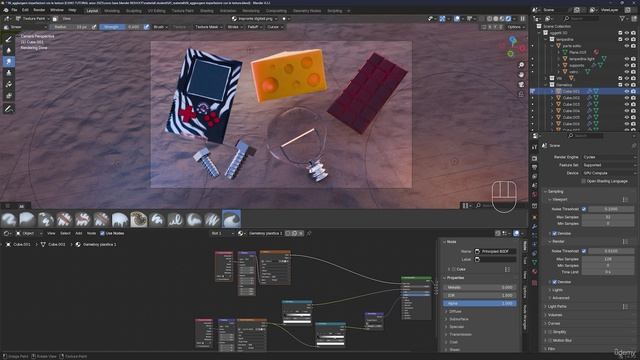Select the Soften tool in viewport toolbar
The image size is (640, 360).
9,50
